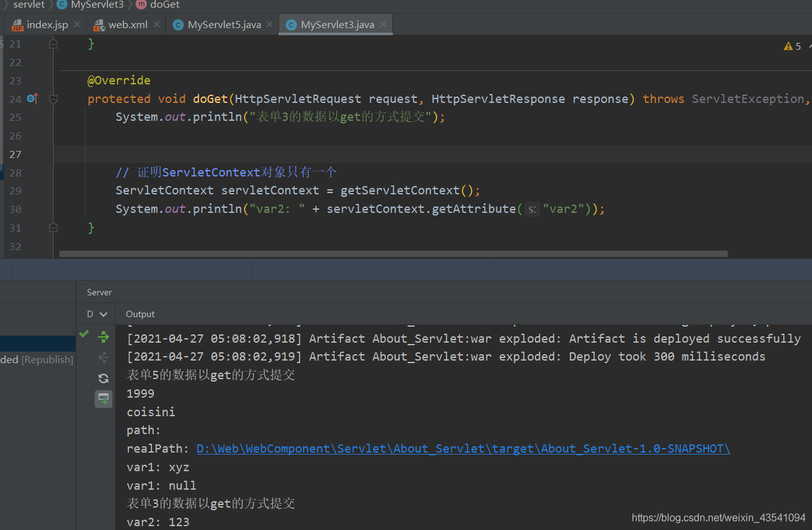This screenshot has height=530, width=812.
Task: Click the green Deploy All icon
Action: [x=103, y=337]
